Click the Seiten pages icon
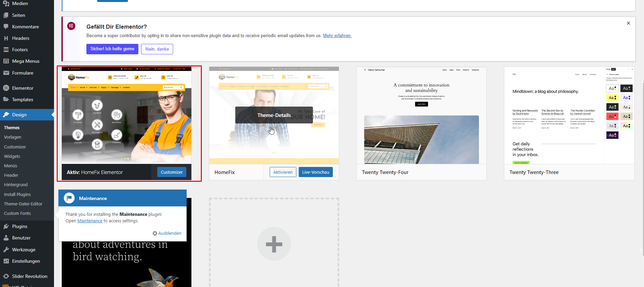Image resolution: width=644 pixels, height=287 pixels. coord(6,15)
